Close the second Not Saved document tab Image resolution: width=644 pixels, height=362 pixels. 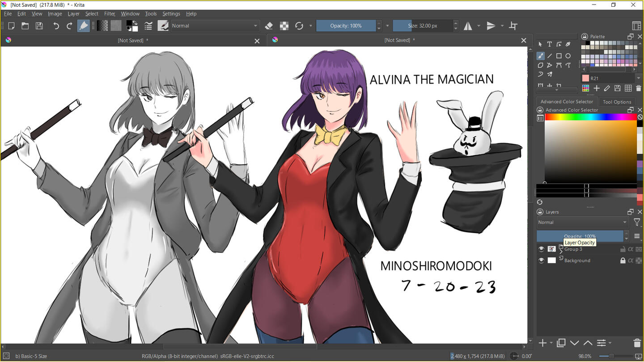click(x=524, y=40)
